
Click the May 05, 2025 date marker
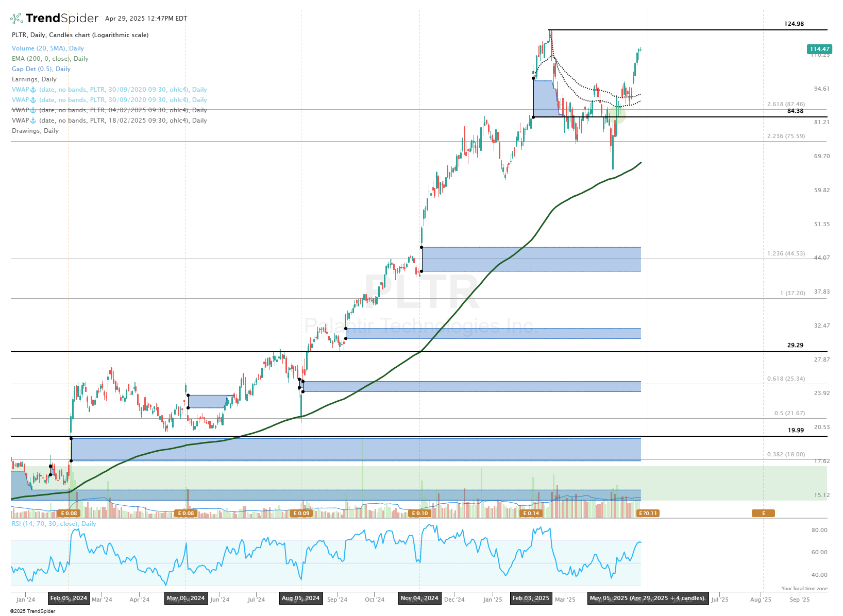[x=648, y=598]
